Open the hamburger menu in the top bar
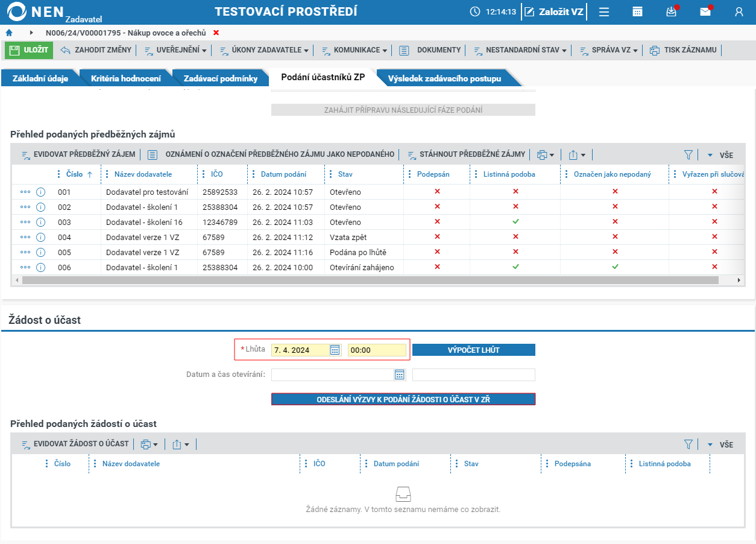This screenshot has width=756, height=544. pos(604,11)
